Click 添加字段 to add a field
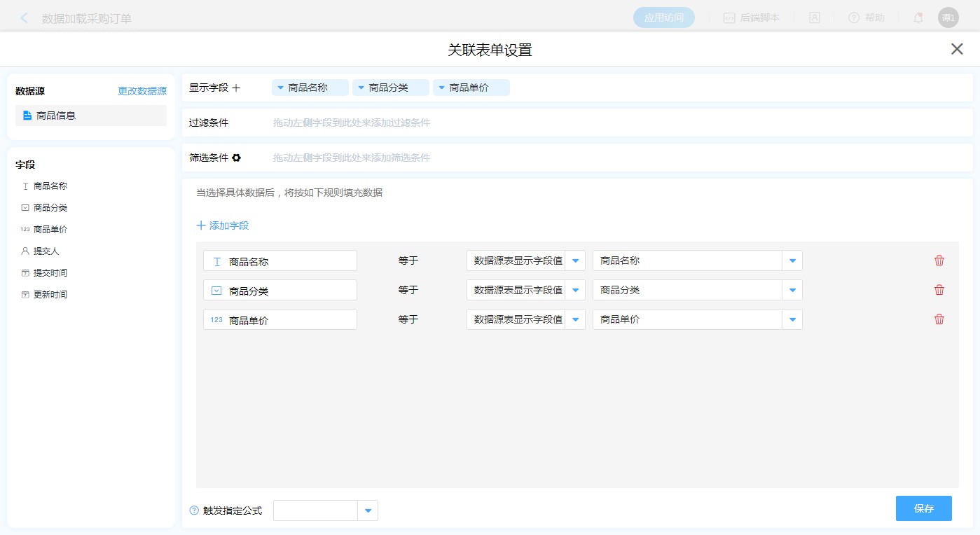 [x=223, y=225]
